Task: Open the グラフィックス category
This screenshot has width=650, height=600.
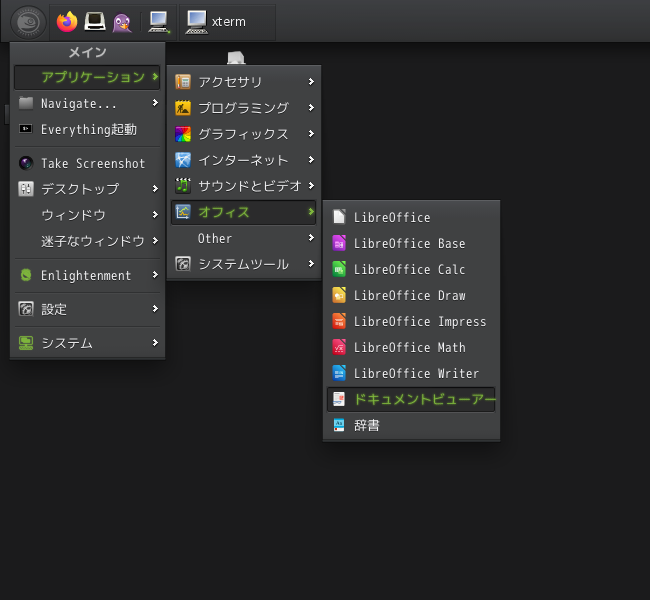Action: coord(244,134)
